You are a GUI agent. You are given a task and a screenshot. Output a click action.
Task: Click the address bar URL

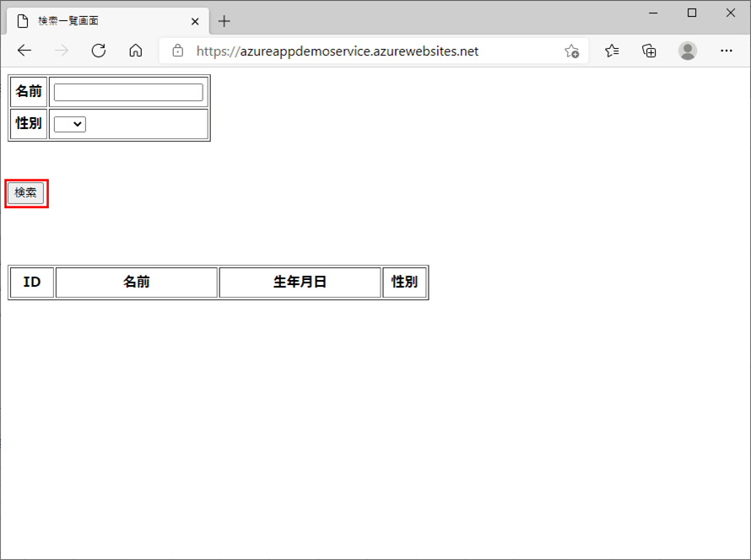pyautogui.click(x=338, y=51)
